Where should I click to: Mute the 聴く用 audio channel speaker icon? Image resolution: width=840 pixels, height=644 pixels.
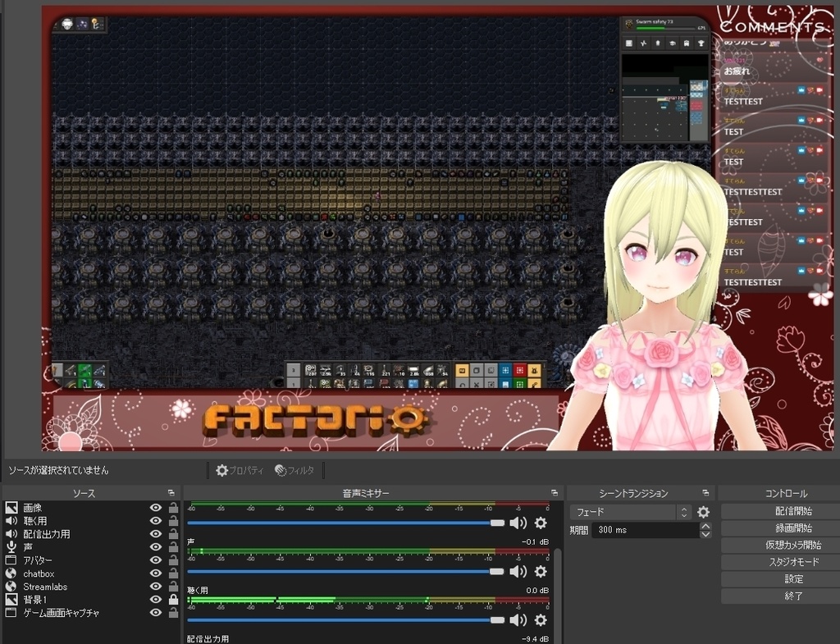coord(518,620)
